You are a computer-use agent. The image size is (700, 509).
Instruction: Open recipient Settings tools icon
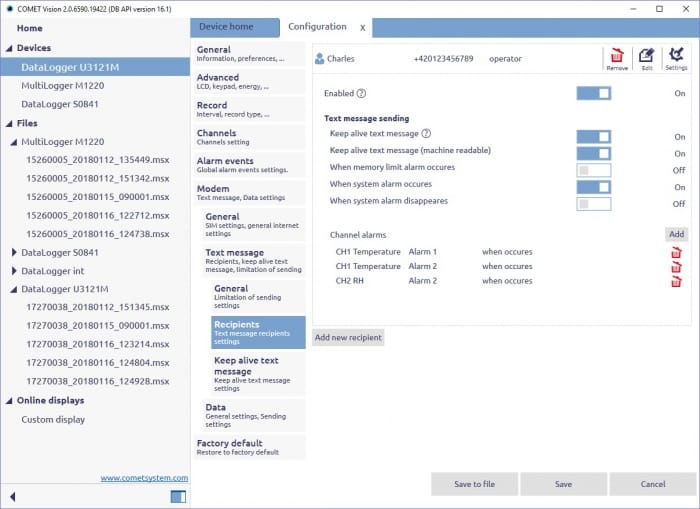tap(676, 57)
